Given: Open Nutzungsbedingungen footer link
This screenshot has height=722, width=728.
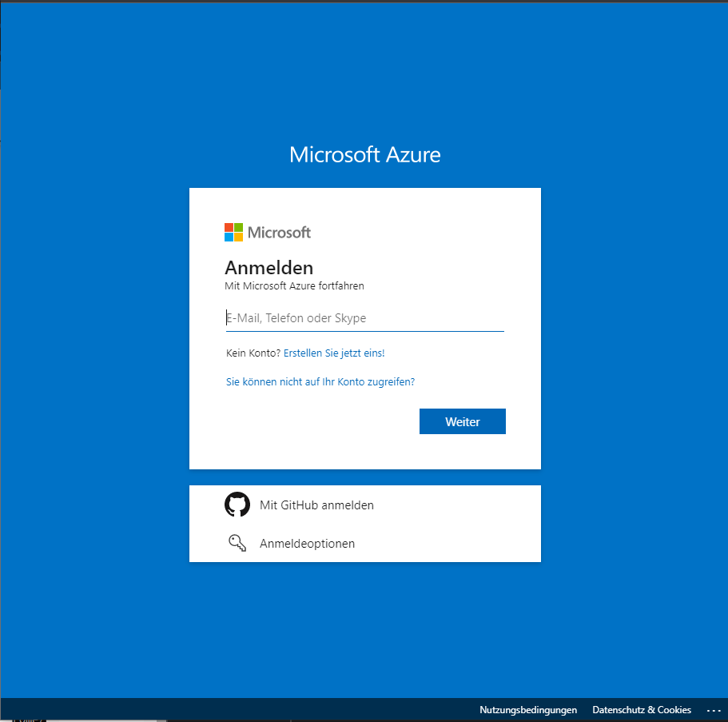Looking at the screenshot, I should (x=528, y=710).
